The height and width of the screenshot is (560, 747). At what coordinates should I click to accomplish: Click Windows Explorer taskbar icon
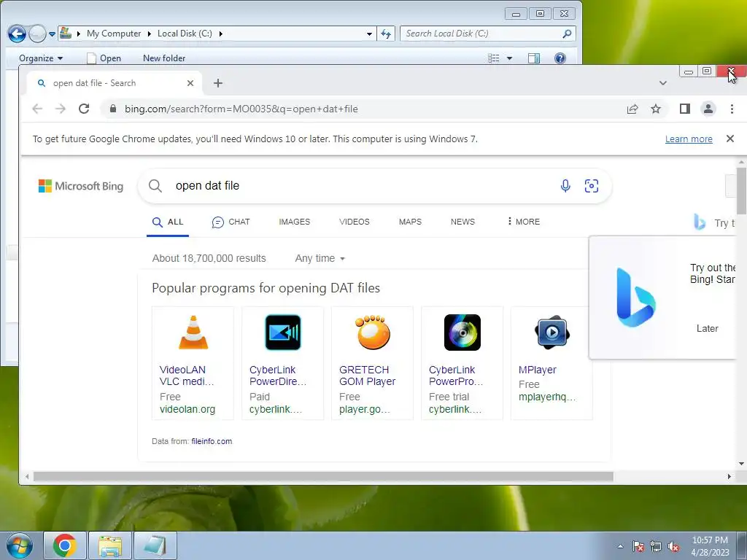click(109, 545)
